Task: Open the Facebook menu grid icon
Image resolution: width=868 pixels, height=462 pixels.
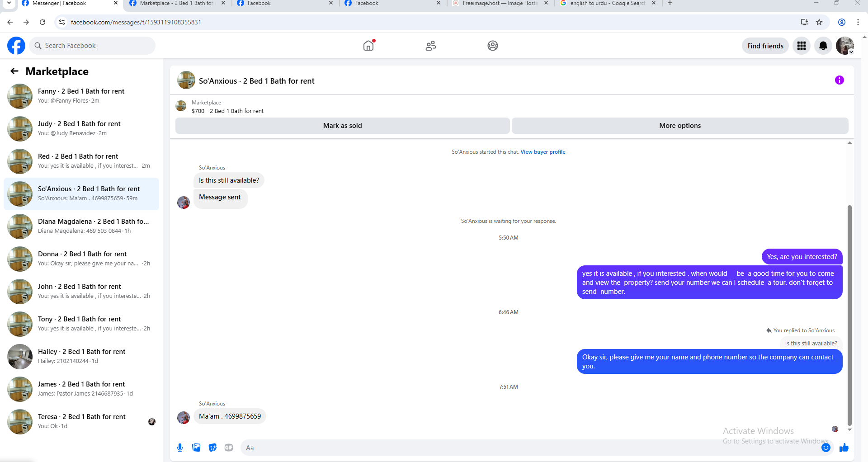Action: tap(802, 46)
